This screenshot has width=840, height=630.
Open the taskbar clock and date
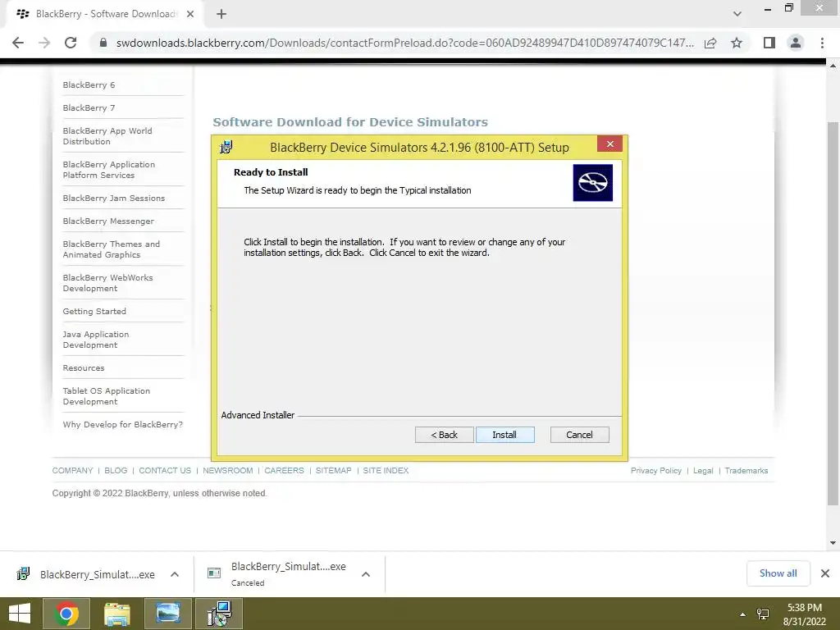coord(805,614)
